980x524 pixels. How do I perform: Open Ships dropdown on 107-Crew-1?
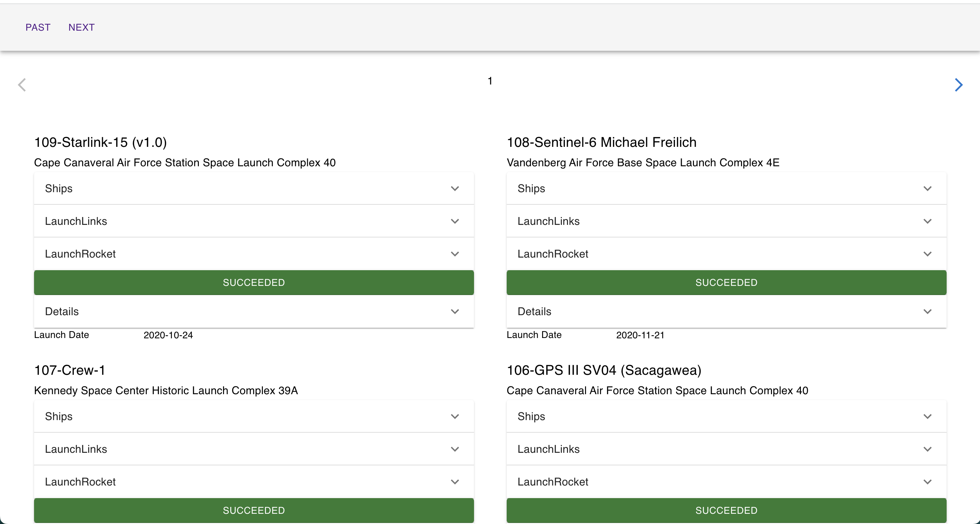(455, 417)
